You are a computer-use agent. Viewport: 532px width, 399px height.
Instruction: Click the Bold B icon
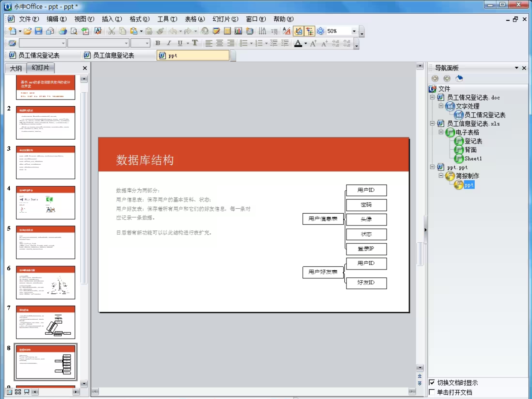[158, 43]
